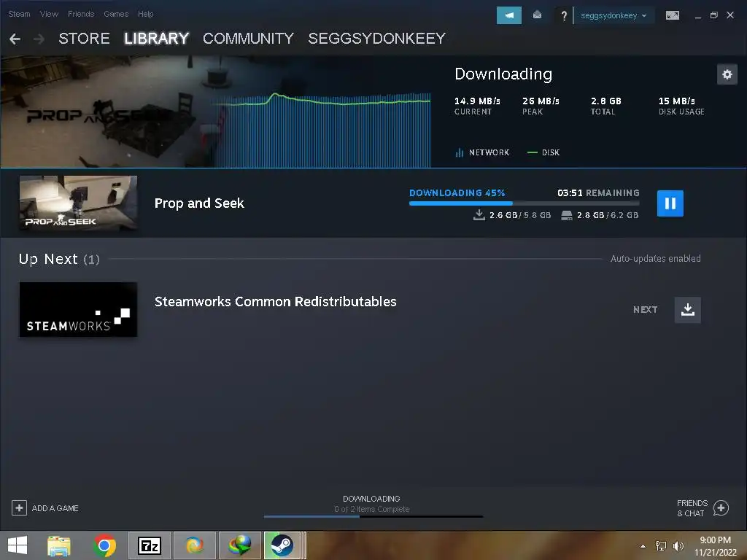
Task: Open the Windows Start menu
Action: click(x=18, y=545)
